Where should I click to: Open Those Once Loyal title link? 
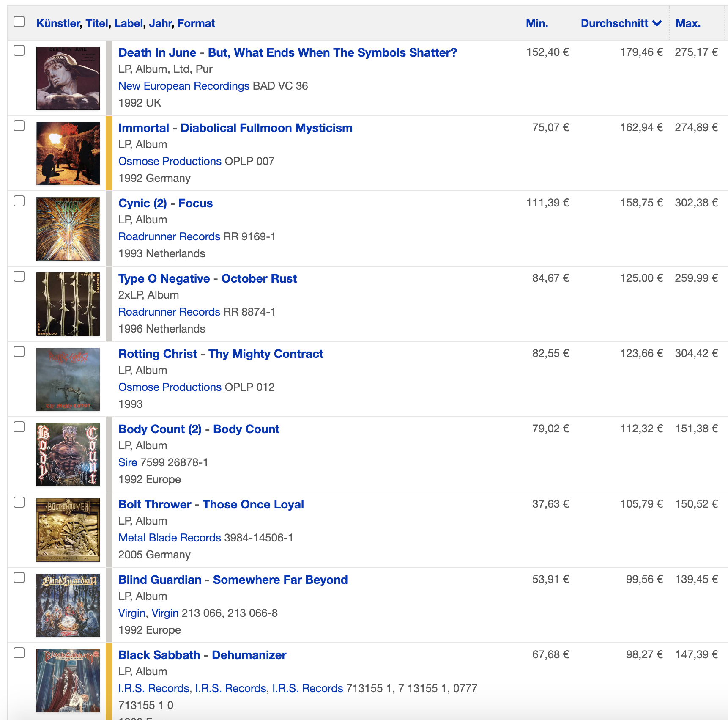click(253, 504)
